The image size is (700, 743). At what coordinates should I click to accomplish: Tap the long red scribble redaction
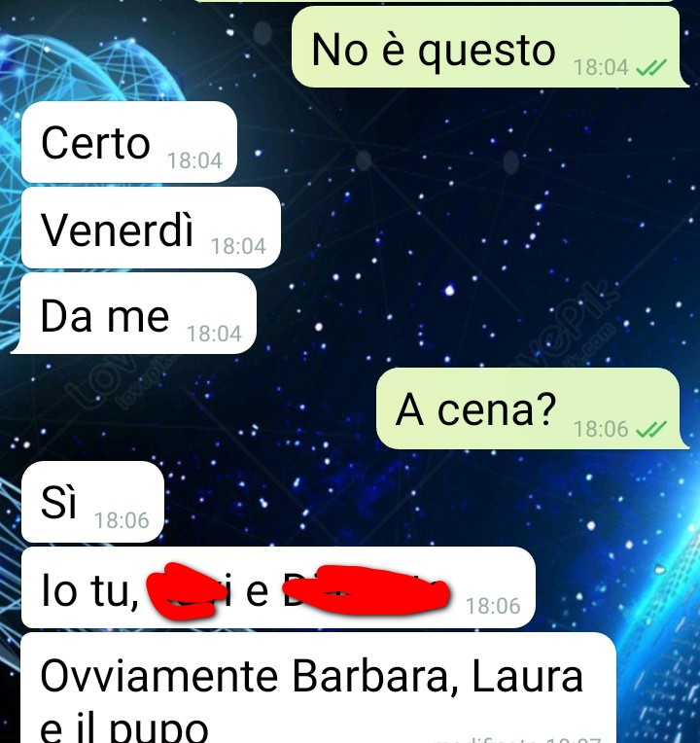click(366, 590)
